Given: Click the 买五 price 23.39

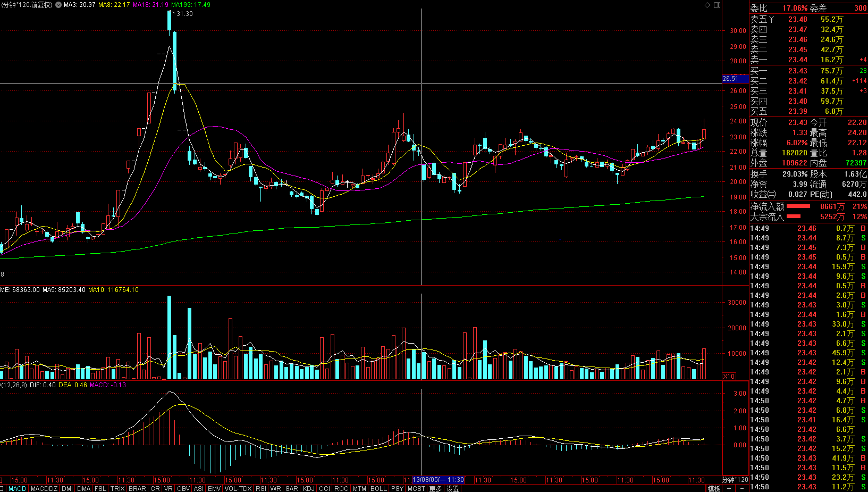Looking at the screenshot, I should pos(798,111).
